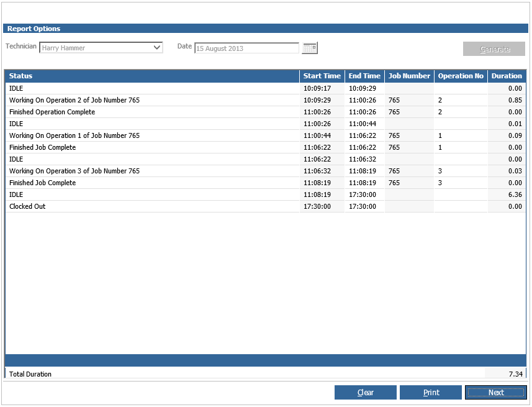Click the Clear button
This screenshot has width=532, height=407.
click(365, 393)
